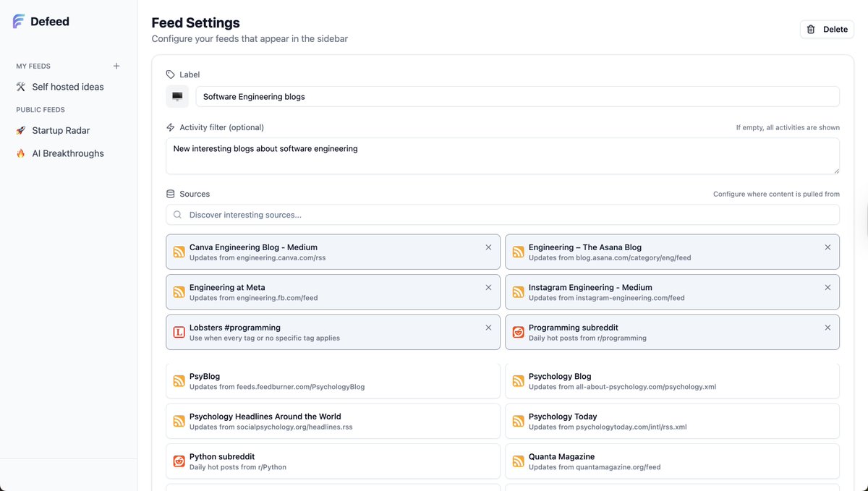The height and width of the screenshot is (491, 868).
Task: Add Psychology Headlines Around the World source
Action: pos(333,421)
